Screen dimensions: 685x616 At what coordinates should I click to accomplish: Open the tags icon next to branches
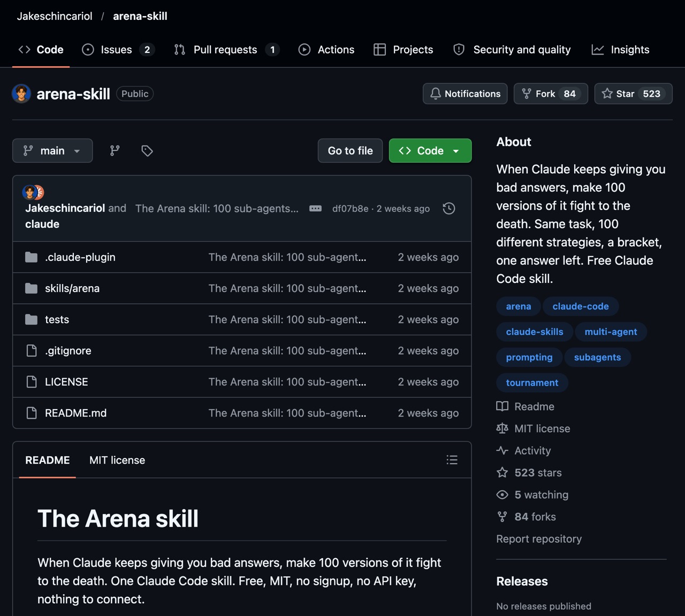pyautogui.click(x=147, y=151)
